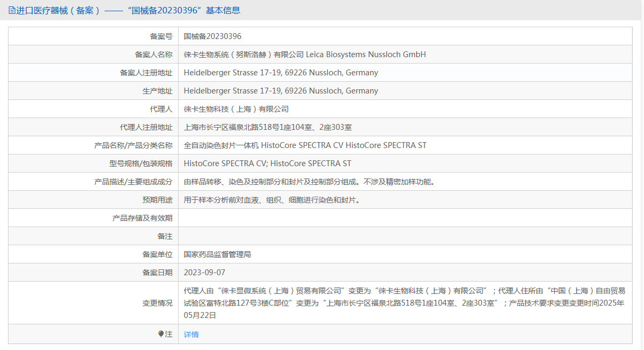Click the 生产地址 label
644x350 pixels.
(157, 91)
